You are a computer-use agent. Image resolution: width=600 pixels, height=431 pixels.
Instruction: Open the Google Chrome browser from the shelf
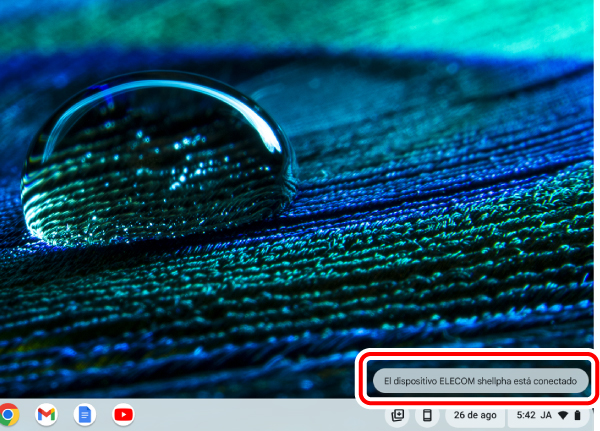(x=8, y=415)
